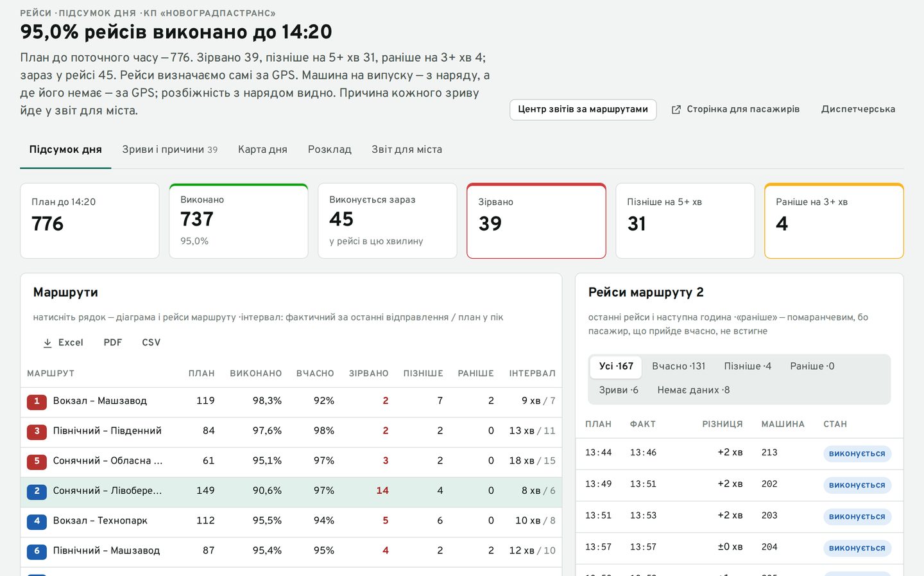Screen dimensions: 924x576
Task: Click 98,3% in Вокзал – Машзавод row
Action: click(267, 401)
